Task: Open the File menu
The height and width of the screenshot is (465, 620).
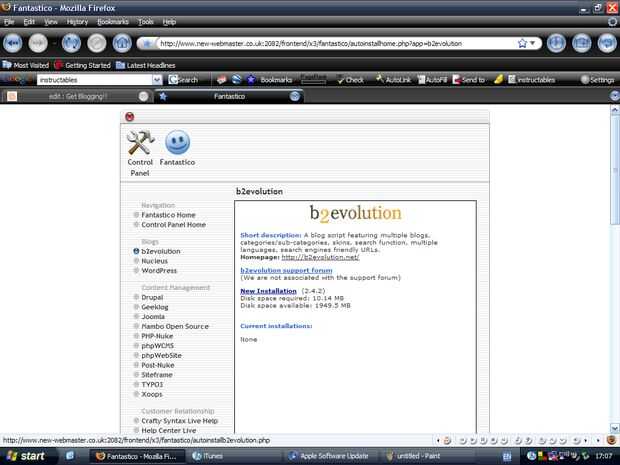Action: [9, 22]
